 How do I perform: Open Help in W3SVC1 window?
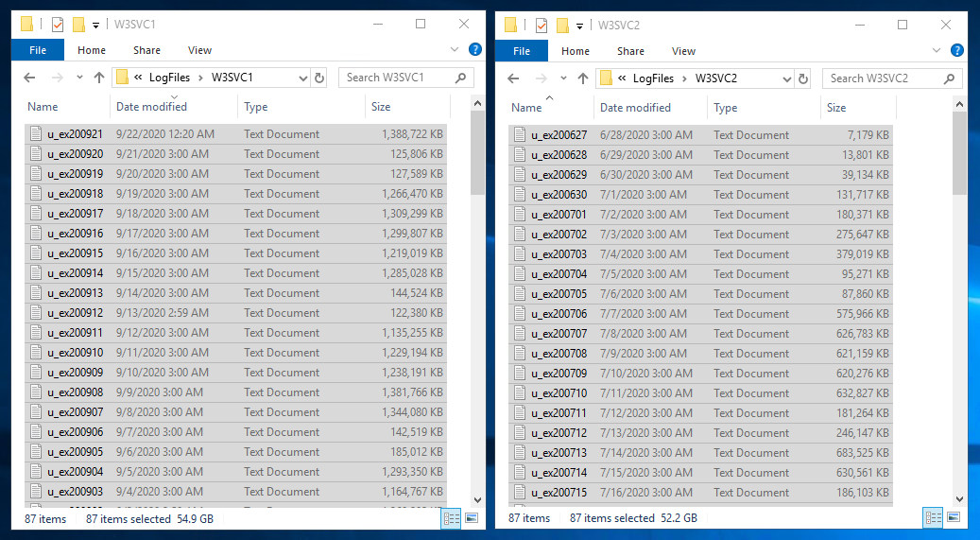tap(475, 49)
